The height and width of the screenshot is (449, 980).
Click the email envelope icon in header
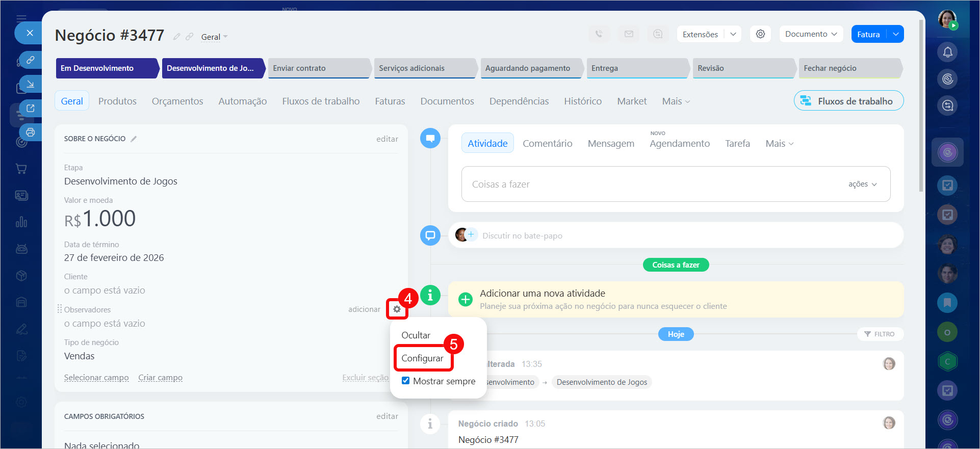tap(629, 34)
